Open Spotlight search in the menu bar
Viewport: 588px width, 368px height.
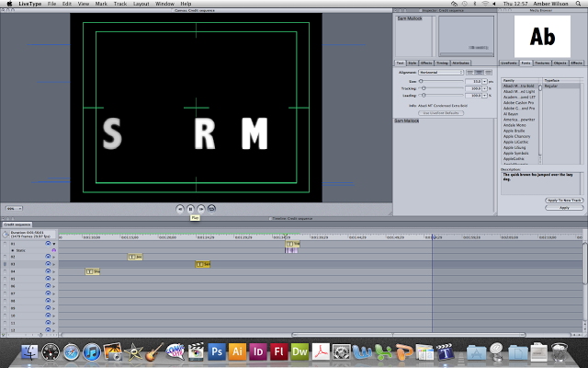pyautogui.click(x=578, y=4)
